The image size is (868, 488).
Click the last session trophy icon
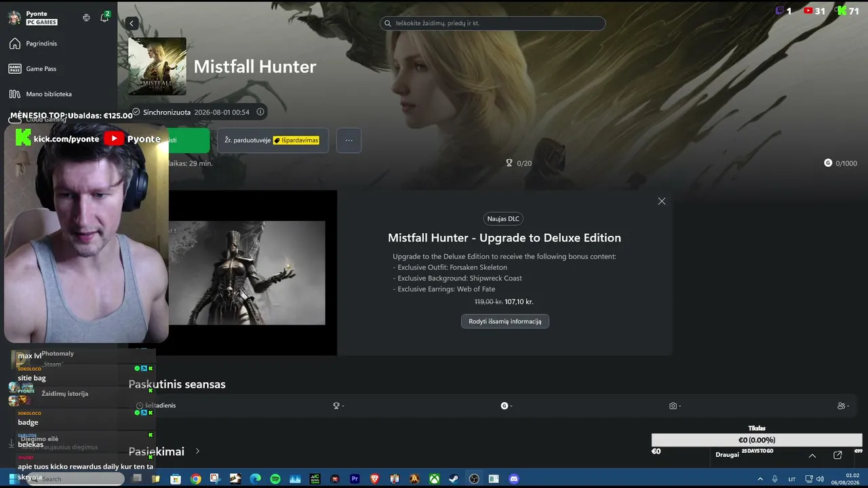click(x=336, y=406)
